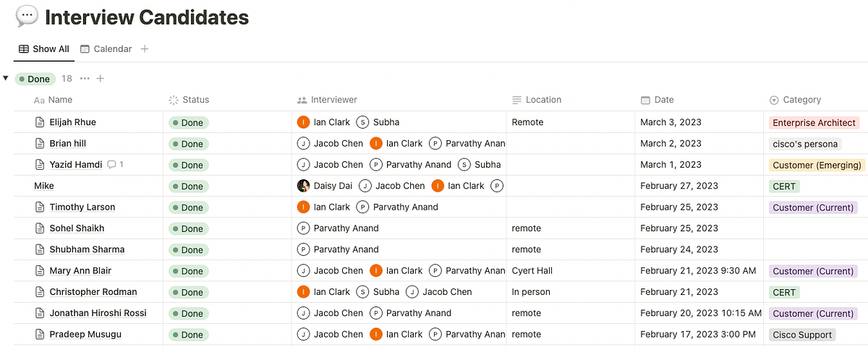Collapse the Done group triangle

tap(6, 78)
